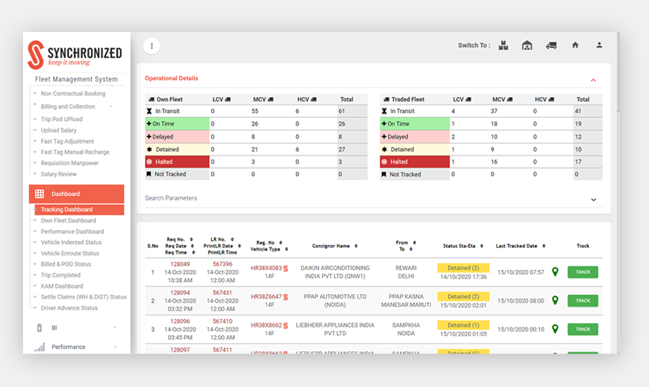Screen dimensions: 649x387
Task: Open Driver Advance Status item
Action: (69, 308)
